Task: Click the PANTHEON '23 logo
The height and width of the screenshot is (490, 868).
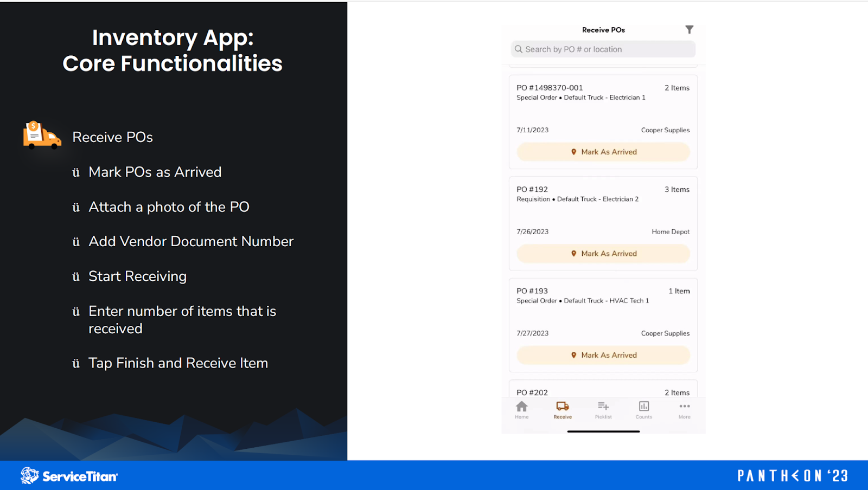Action: 792,476
